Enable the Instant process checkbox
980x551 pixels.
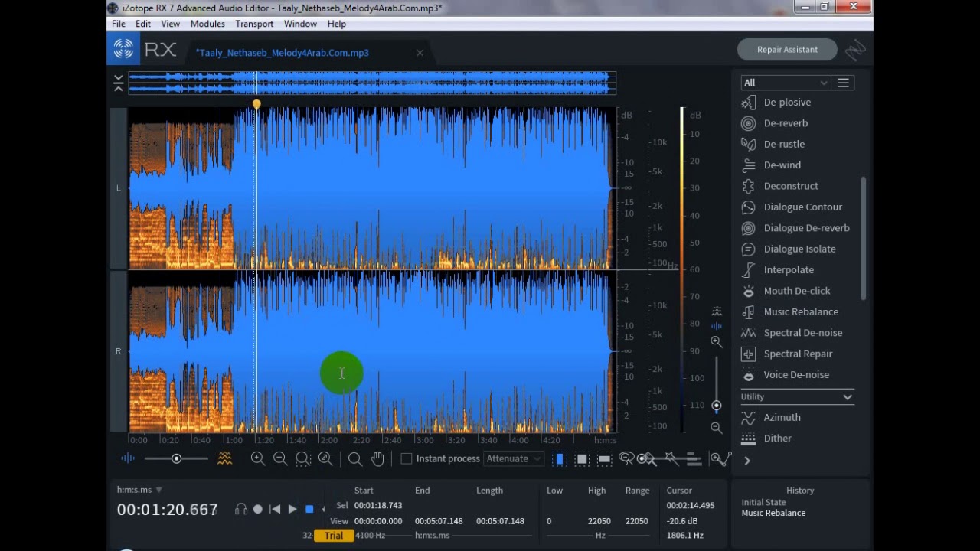point(407,458)
